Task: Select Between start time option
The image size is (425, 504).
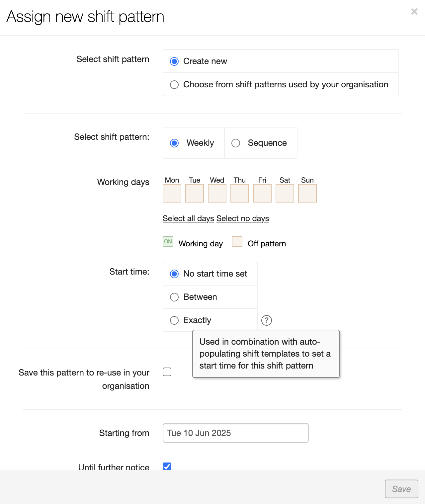Action: coord(174,297)
